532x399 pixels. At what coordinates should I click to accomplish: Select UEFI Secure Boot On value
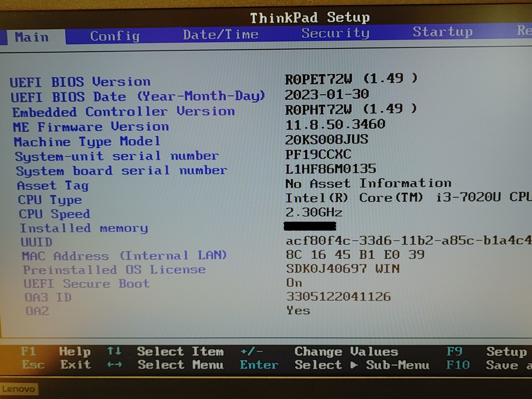(x=294, y=283)
